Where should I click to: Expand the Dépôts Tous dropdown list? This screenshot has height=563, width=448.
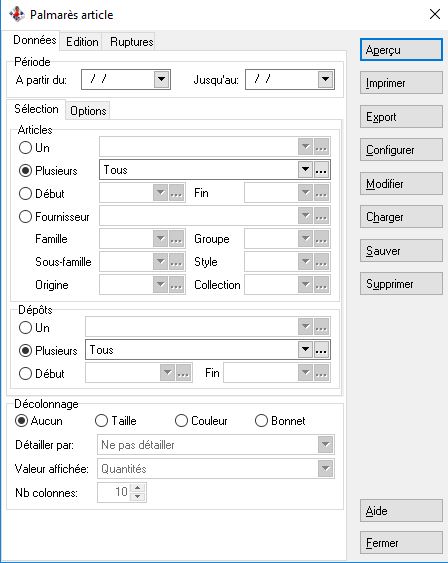click(x=305, y=350)
